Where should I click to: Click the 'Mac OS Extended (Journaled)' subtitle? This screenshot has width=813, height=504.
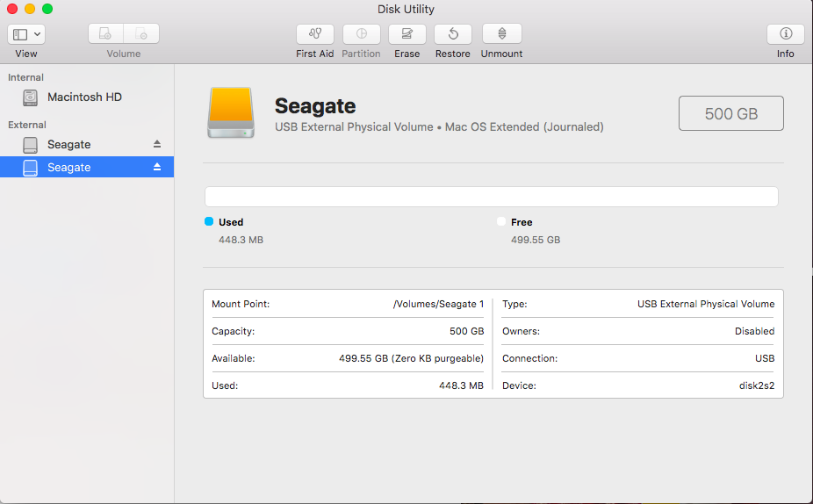[524, 127]
